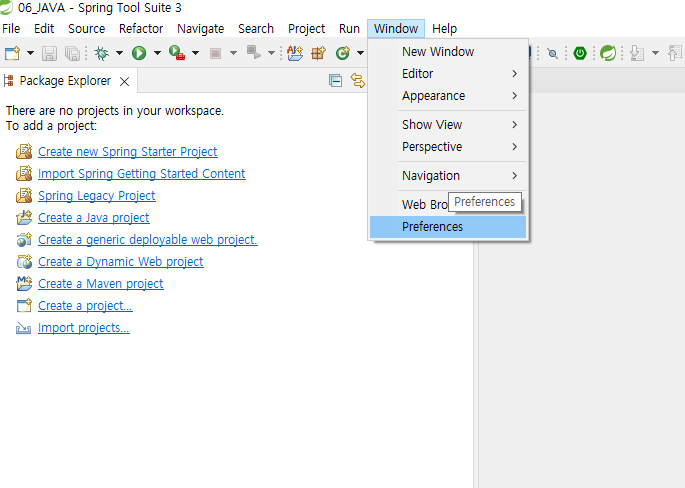Expand the Appearance submenu

[x=448, y=96]
